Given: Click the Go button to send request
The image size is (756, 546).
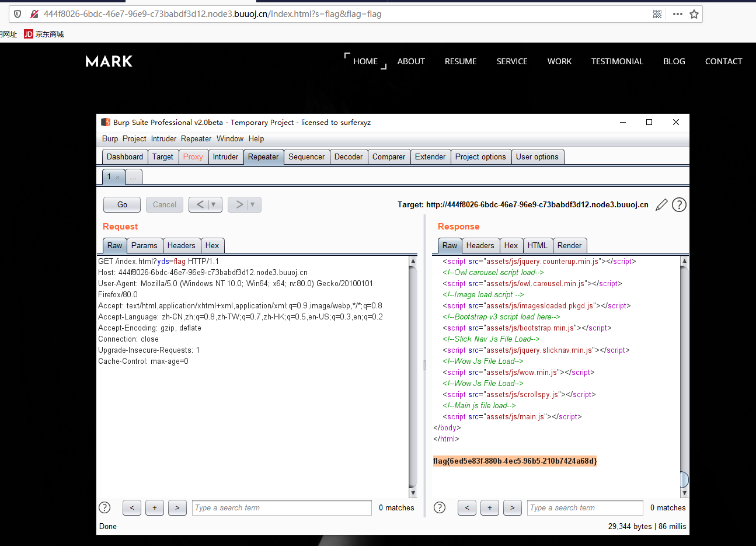Looking at the screenshot, I should tap(122, 204).
